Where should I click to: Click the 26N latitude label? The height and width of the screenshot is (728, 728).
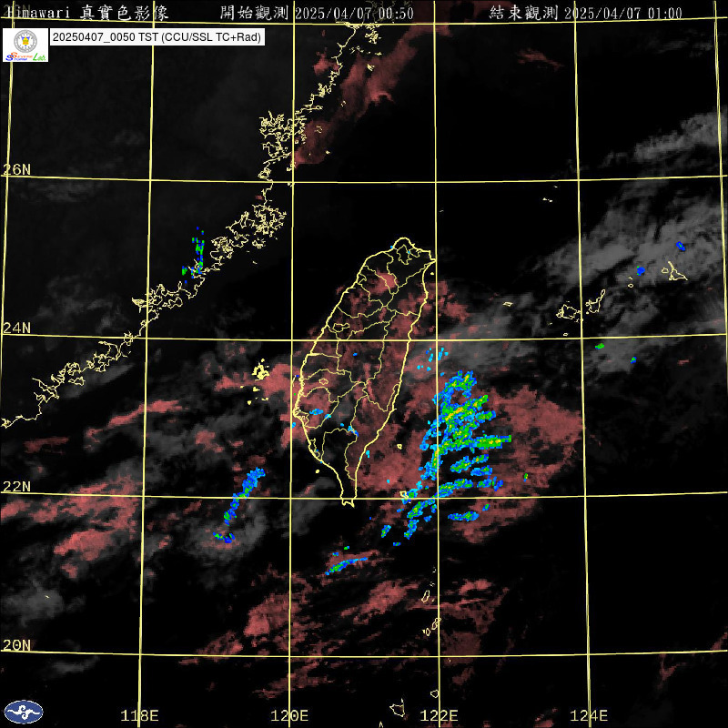[15, 169]
